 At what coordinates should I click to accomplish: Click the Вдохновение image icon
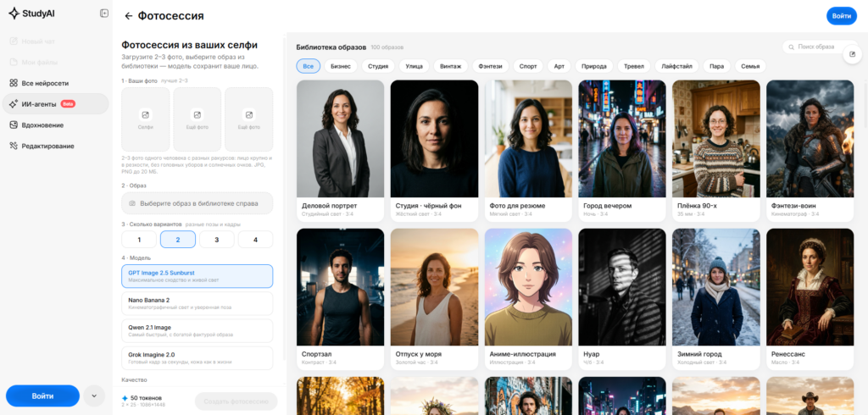point(14,125)
